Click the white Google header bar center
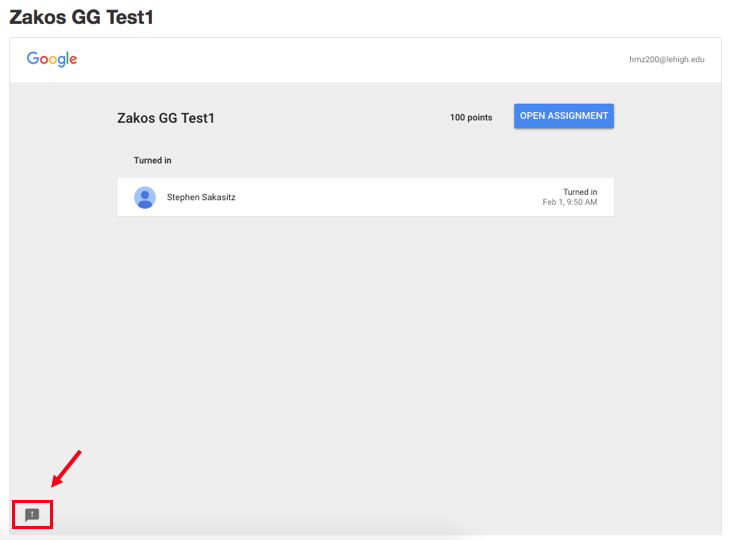 pos(365,60)
